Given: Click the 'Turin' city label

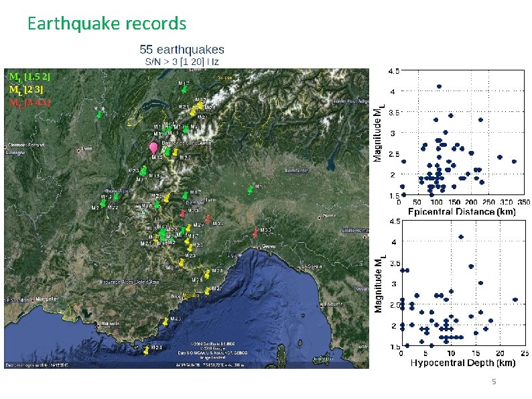Looking at the screenshot, I should 210,200.
